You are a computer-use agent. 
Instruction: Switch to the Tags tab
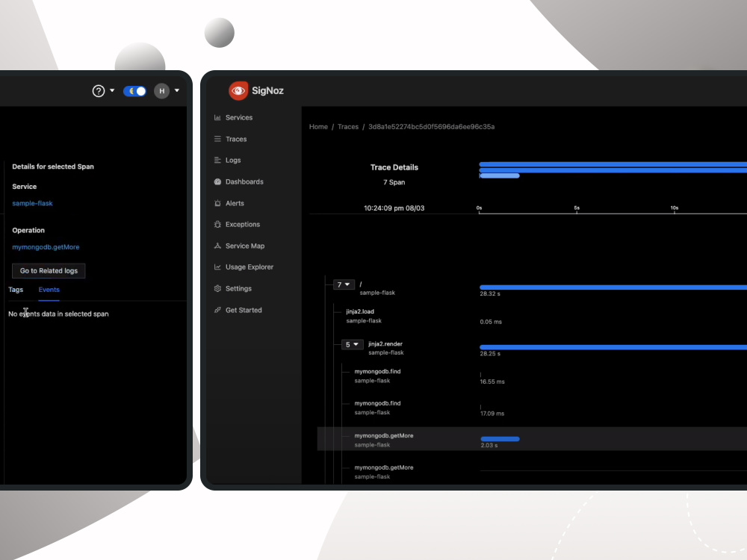tap(16, 290)
